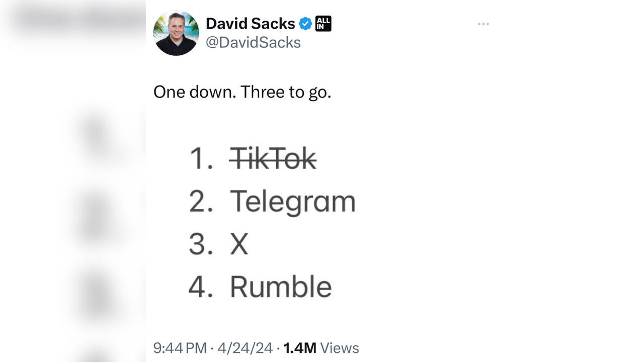Click the number 1 list marker
This screenshot has height=362, width=644.
[x=201, y=159]
